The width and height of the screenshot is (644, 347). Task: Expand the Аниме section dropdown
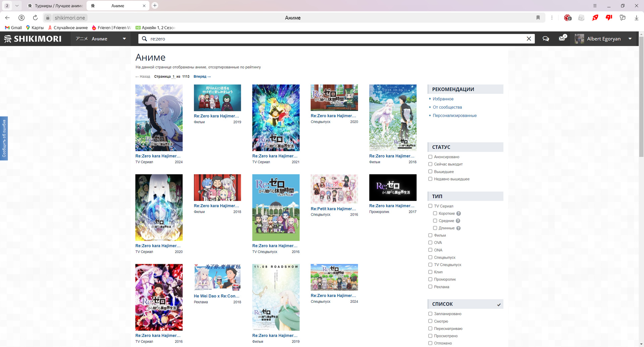(124, 39)
